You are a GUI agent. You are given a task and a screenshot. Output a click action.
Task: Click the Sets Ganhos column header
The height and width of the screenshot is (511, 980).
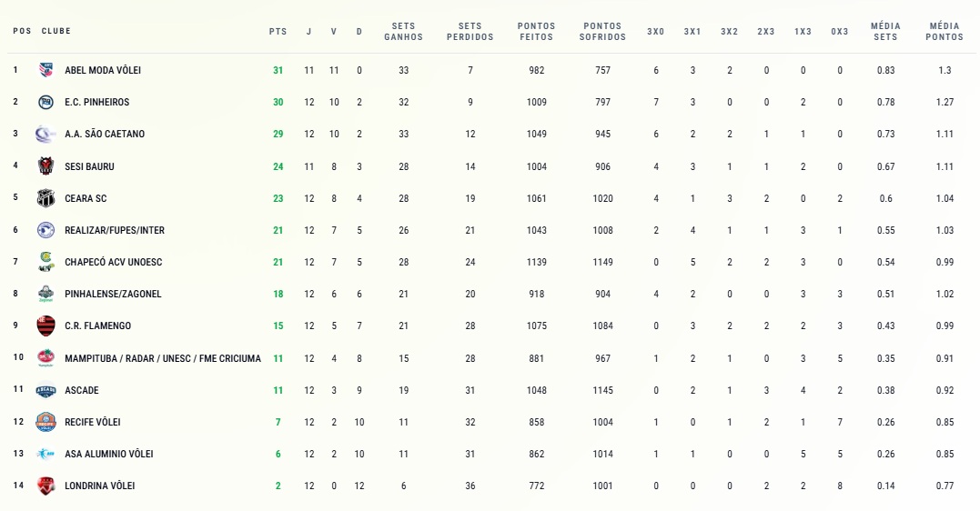point(403,32)
